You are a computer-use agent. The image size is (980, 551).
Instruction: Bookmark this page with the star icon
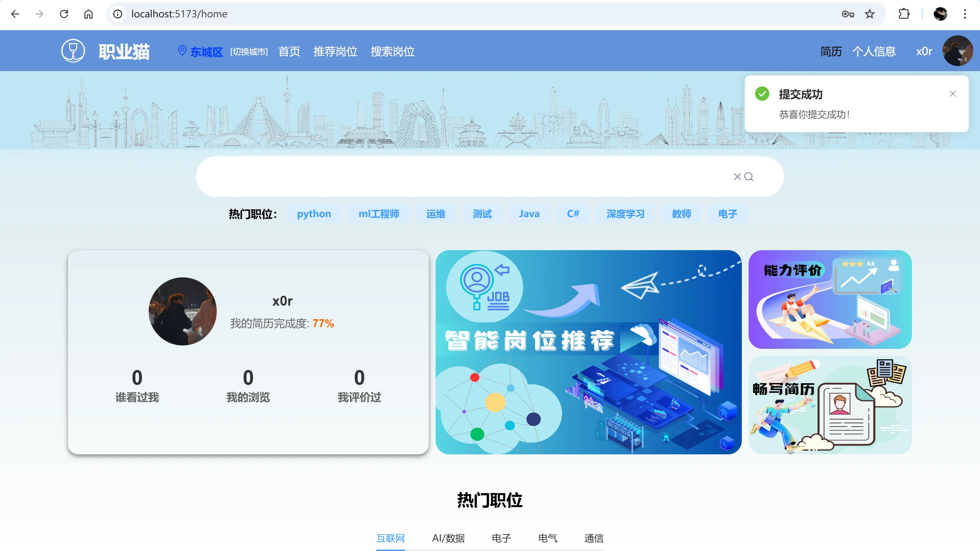point(870,14)
